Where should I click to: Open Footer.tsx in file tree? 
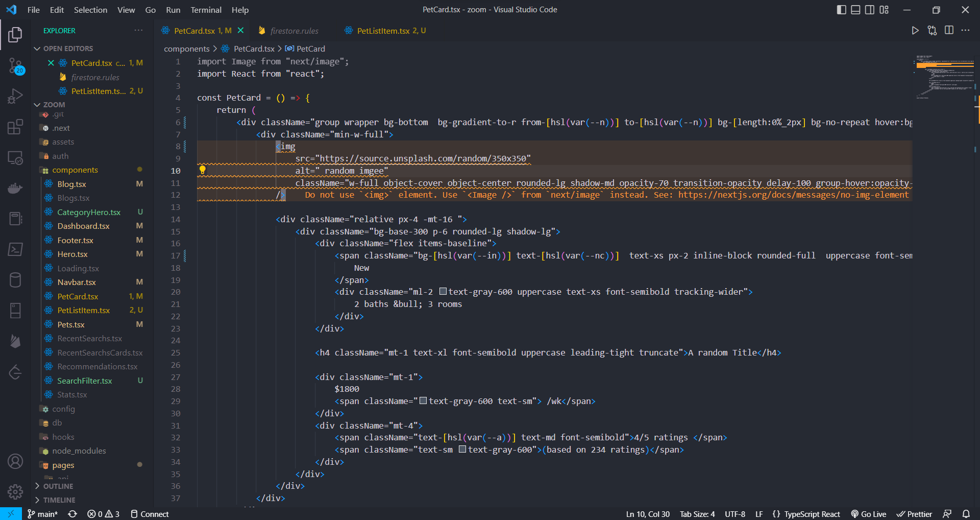[x=75, y=241]
